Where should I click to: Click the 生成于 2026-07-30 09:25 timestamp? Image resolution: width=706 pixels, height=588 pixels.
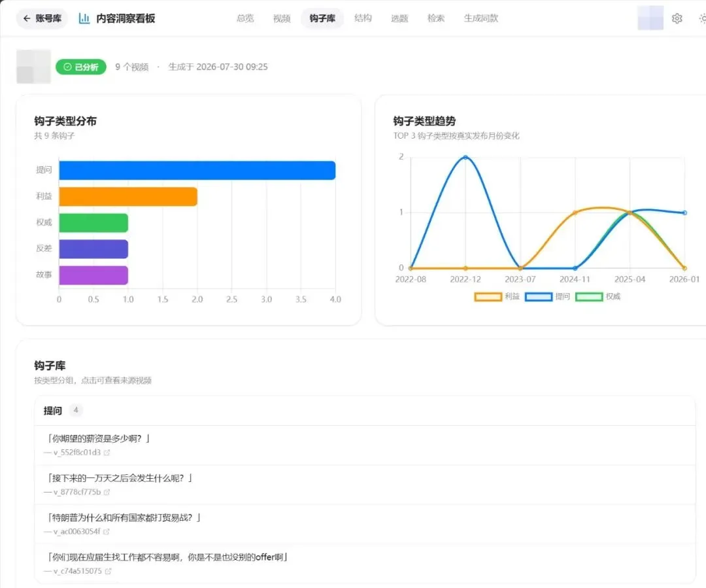pyautogui.click(x=218, y=67)
